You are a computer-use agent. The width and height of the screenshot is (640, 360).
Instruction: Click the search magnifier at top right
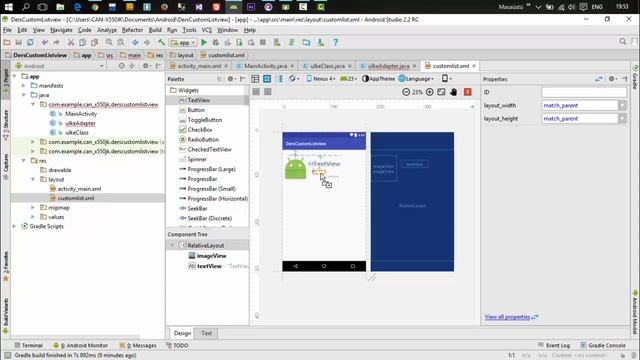pyautogui.click(x=622, y=42)
